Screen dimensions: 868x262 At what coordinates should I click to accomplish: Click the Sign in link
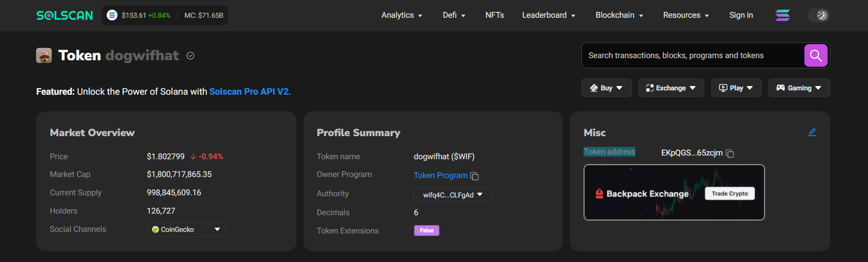pos(741,15)
